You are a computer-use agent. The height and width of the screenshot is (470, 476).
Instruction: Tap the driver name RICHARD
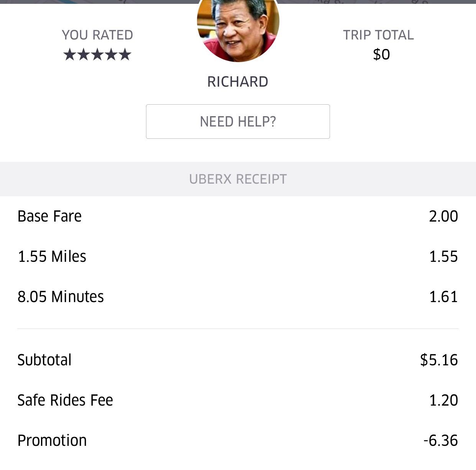point(238,82)
